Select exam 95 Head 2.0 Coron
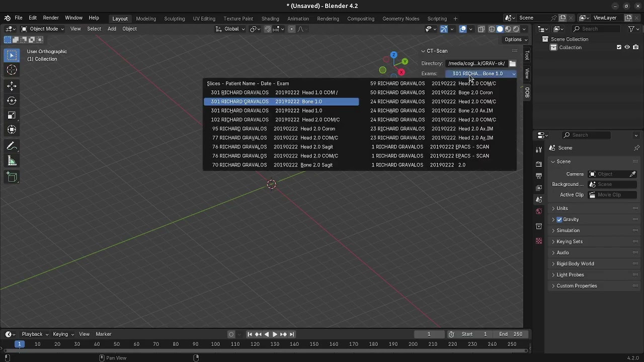 click(281, 129)
